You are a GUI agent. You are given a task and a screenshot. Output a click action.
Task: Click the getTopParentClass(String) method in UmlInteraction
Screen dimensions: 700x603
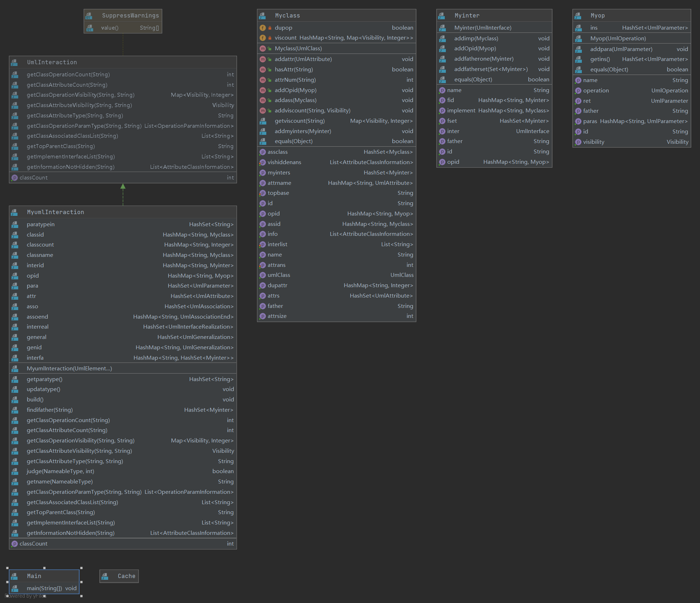[61, 146]
